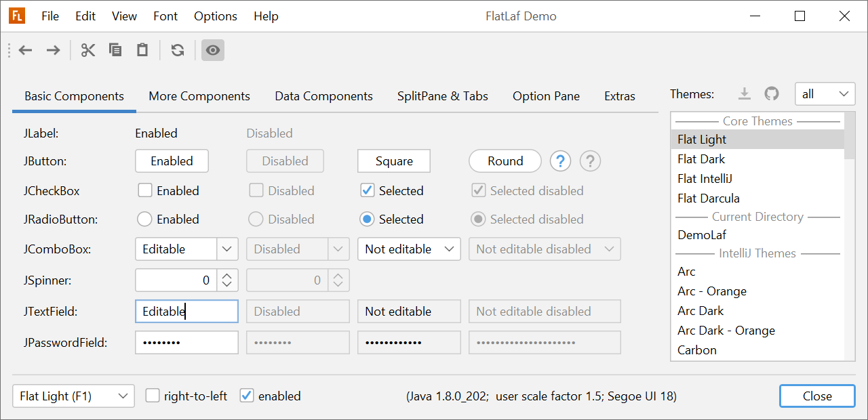Screen dimensions: 868x420
Task: Toggle the right-to-left checkbox
Action: point(153,396)
